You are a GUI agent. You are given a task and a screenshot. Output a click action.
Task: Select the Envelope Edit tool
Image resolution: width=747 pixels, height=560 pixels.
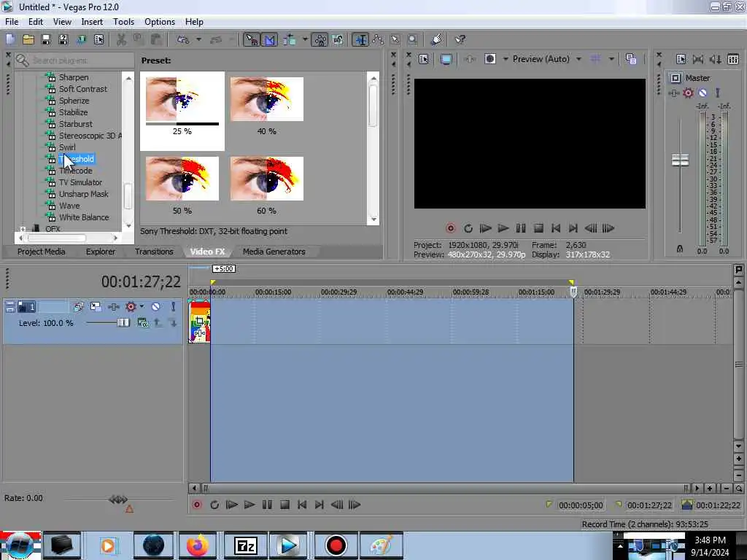click(x=378, y=39)
